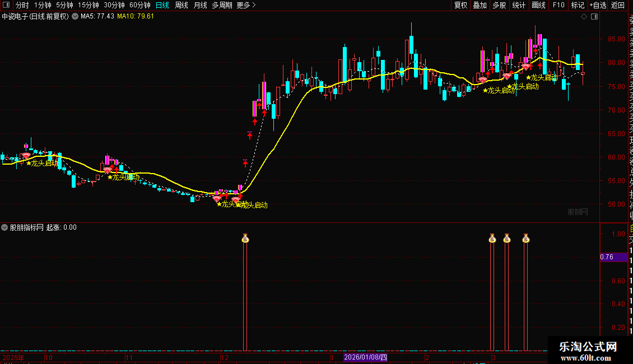Click the 2026/01/08/四 date marker

coord(365,357)
